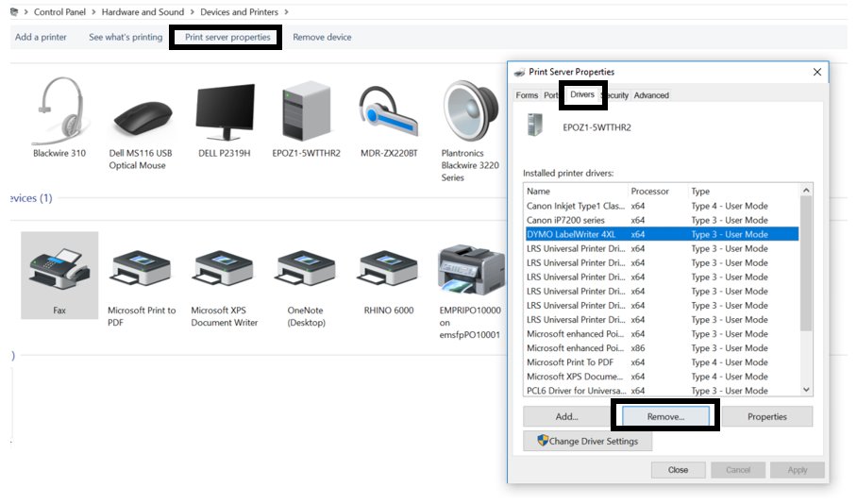Open the Forms tab
Viewport: 857px width, 504px height.
click(527, 95)
